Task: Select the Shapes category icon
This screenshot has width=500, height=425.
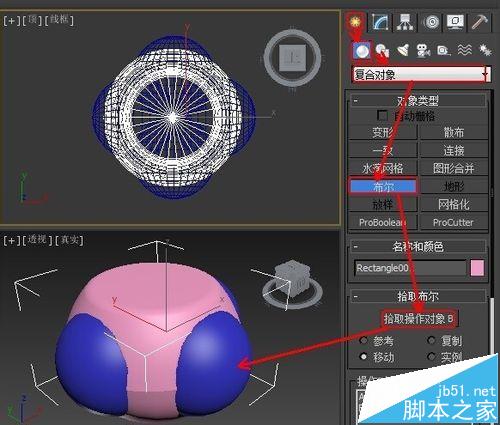Action: (382, 51)
